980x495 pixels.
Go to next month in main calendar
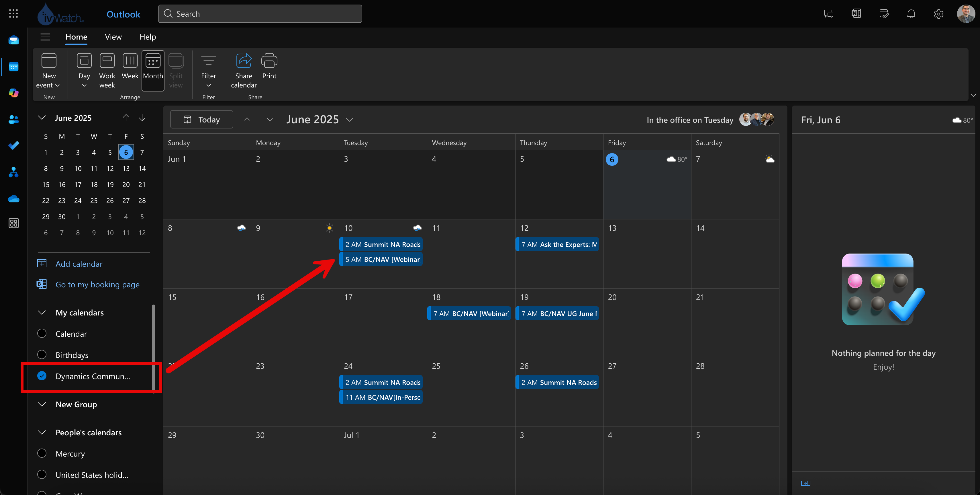[x=270, y=120]
